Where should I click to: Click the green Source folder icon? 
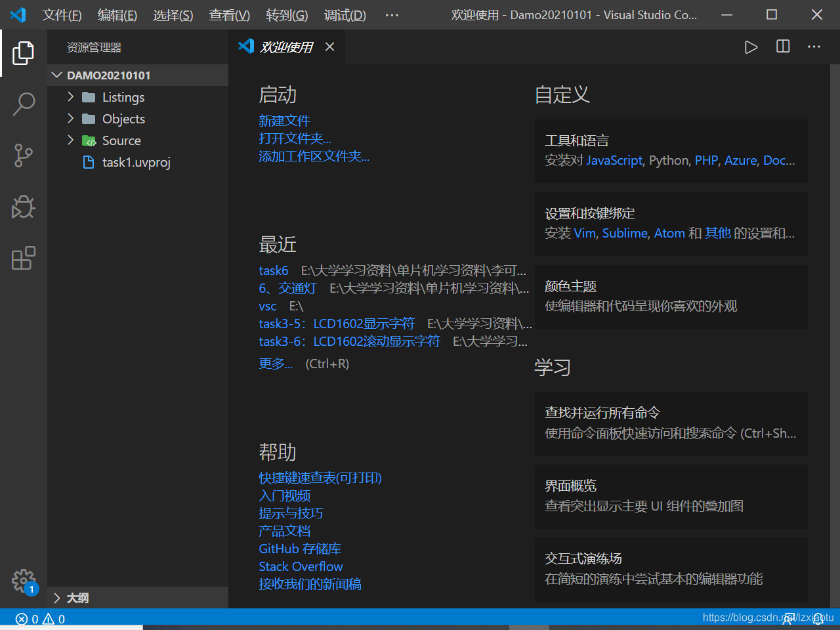click(x=89, y=140)
